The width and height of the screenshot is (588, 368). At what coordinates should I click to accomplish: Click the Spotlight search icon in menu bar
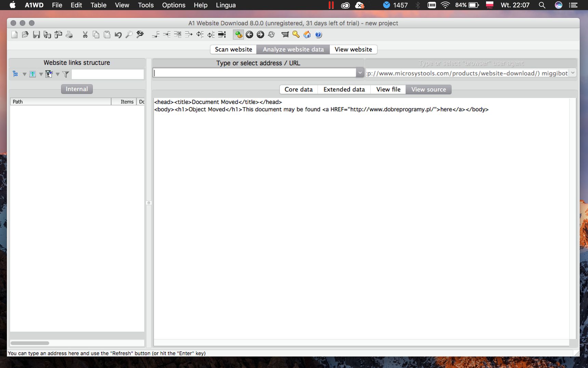click(x=542, y=5)
